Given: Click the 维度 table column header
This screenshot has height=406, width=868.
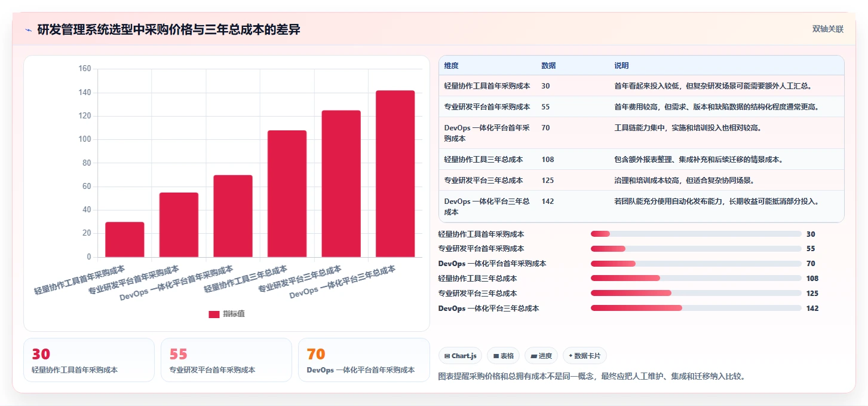Looking at the screenshot, I should (452, 66).
